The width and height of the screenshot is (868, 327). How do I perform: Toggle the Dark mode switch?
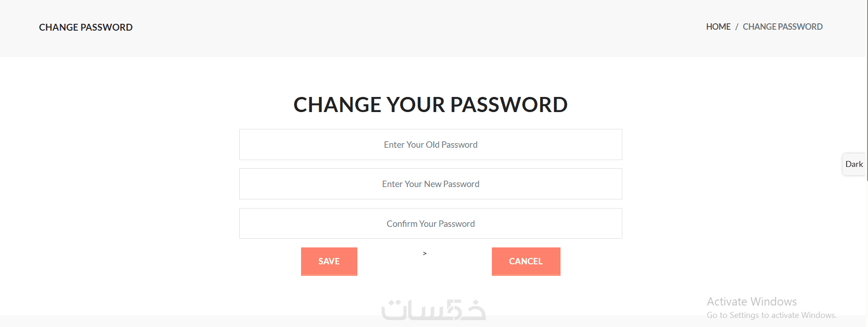pos(854,164)
